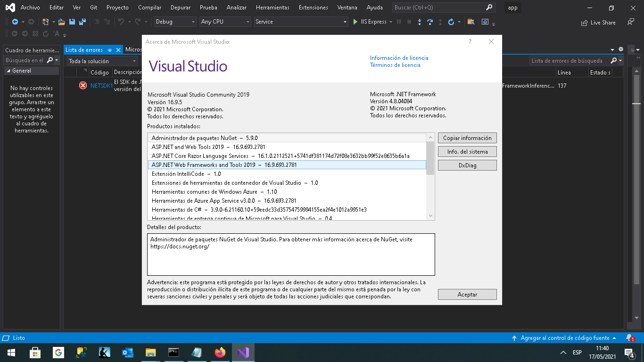This screenshot has width=644, height=362.
Task: Open Términos de licencia link
Action: tap(395, 65)
